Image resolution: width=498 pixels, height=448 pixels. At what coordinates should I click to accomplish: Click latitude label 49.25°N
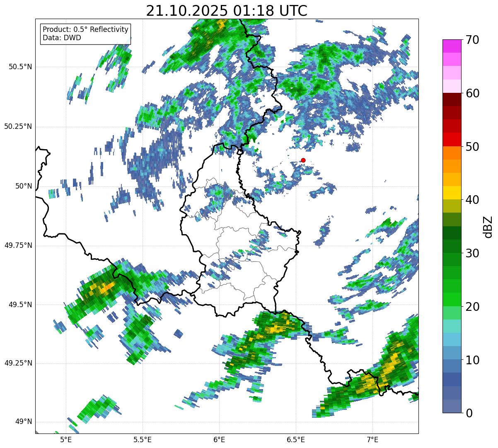18,363
